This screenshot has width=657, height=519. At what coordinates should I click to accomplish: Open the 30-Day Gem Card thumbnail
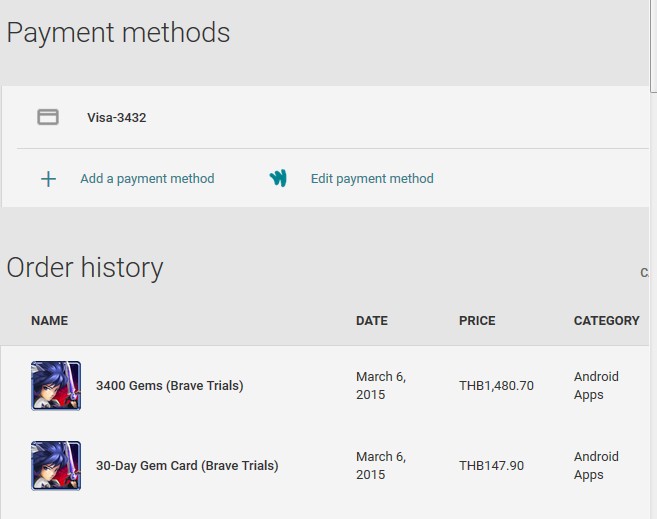(56, 465)
